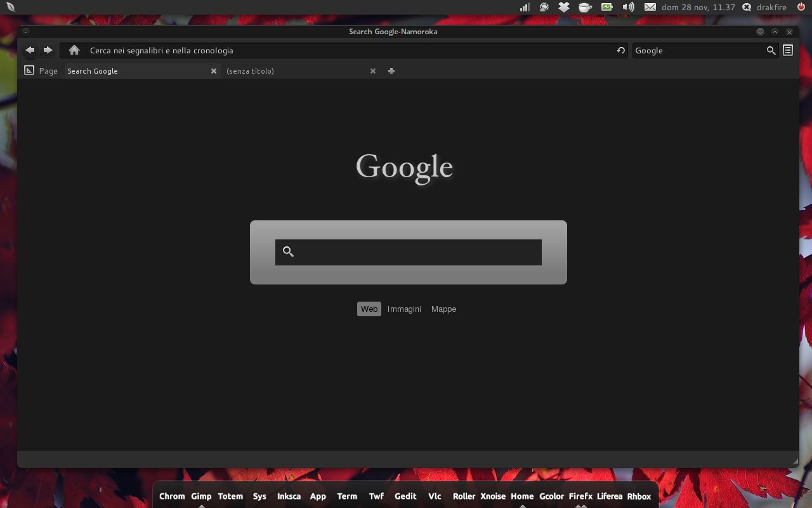Open the Page menu
This screenshot has height=508, width=812.
(x=48, y=71)
